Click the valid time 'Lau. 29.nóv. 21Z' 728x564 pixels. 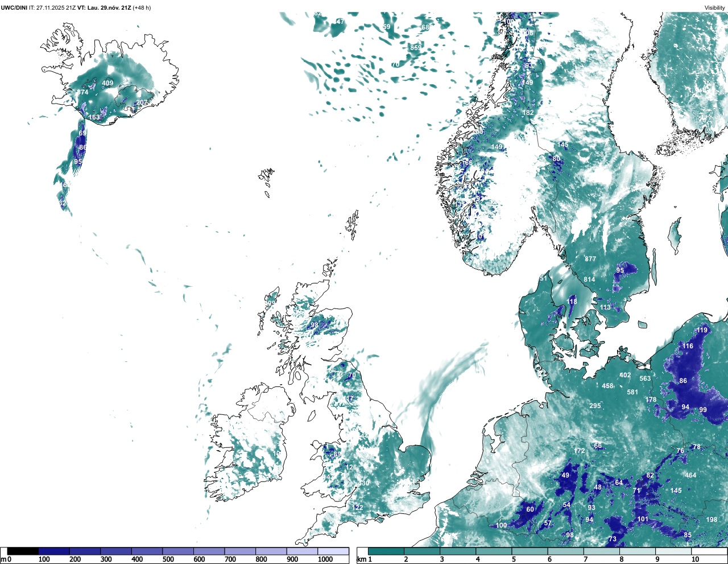pyautogui.click(x=108, y=7)
